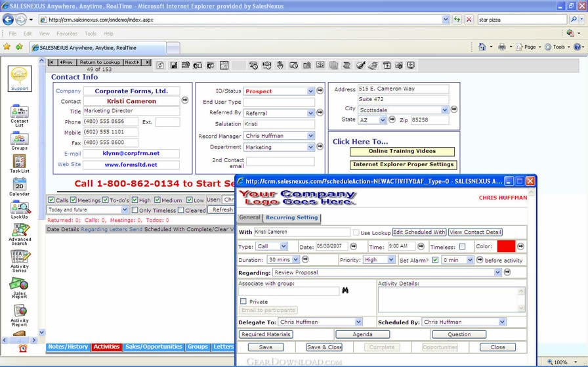Click the Return to Lookup button
The height and width of the screenshot is (367, 588).
pos(100,62)
